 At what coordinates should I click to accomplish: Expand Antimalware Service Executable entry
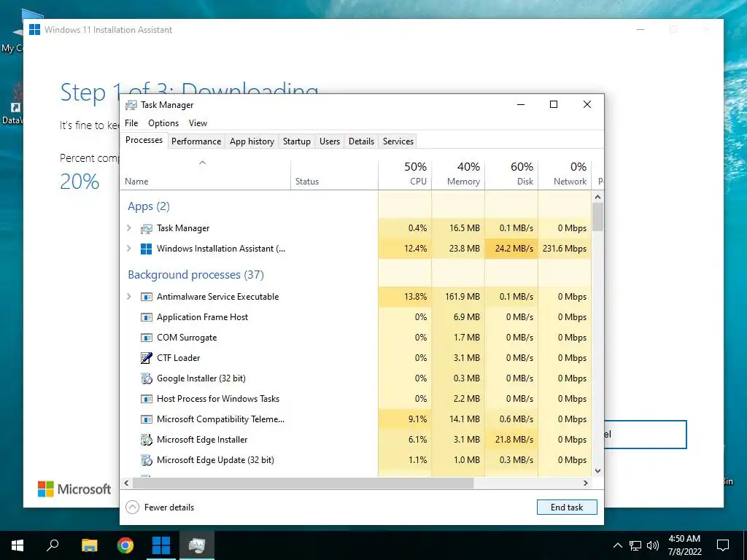click(x=128, y=297)
